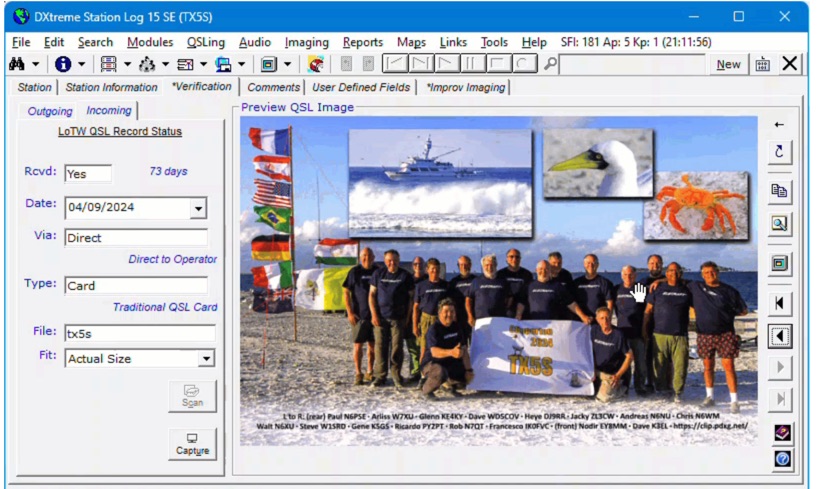Open the Fit dropdown showing Actual Size

(206, 358)
